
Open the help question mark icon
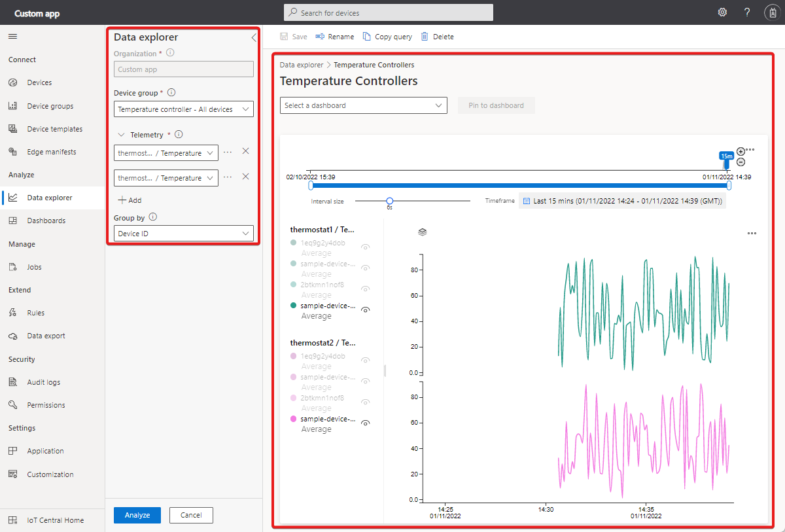click(747, 12)
